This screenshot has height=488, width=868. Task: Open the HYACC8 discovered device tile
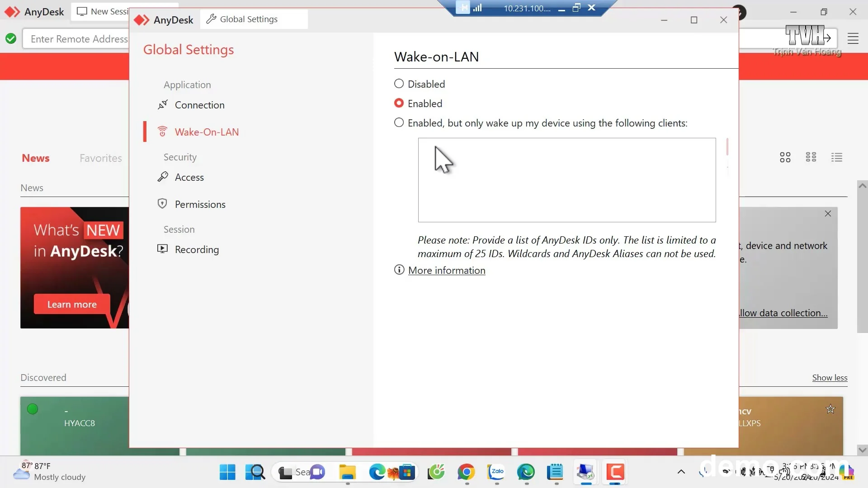pyautogui.click(x=75, y=426)
